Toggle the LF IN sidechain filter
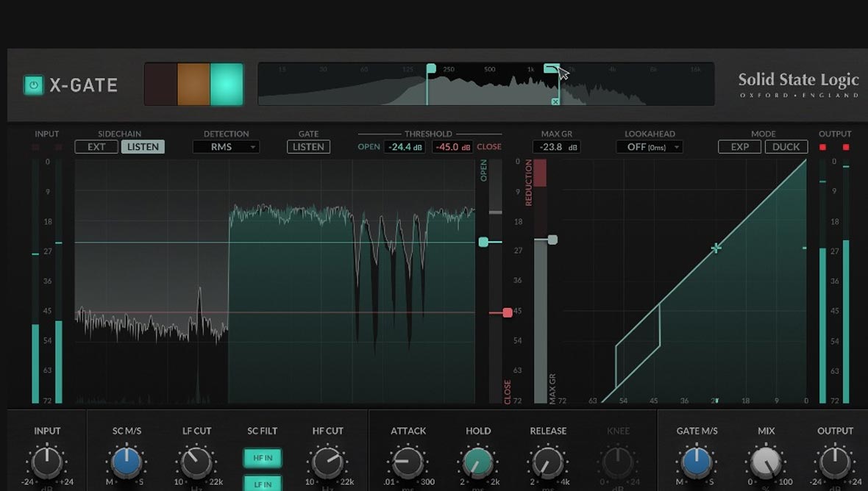Screen dimensions: 868x491 [x=263, y=483]
